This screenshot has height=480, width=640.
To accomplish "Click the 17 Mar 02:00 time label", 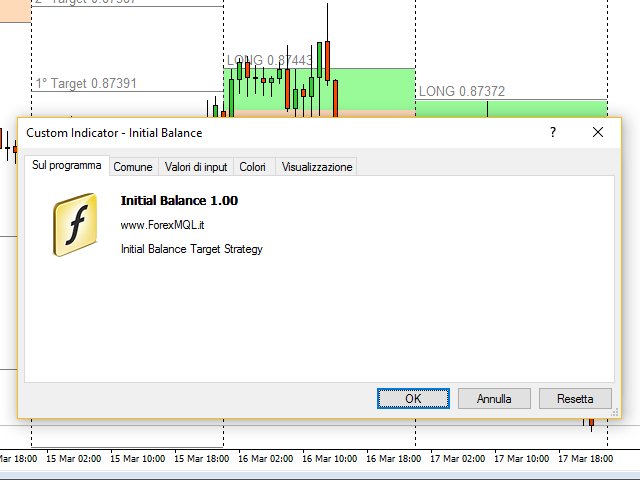I will (458, 459).
